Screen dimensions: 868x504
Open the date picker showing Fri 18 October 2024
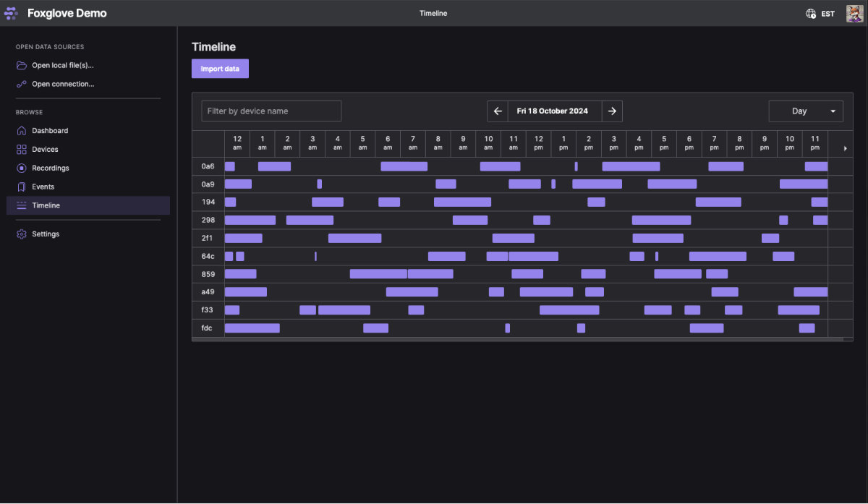coord(552,111)
